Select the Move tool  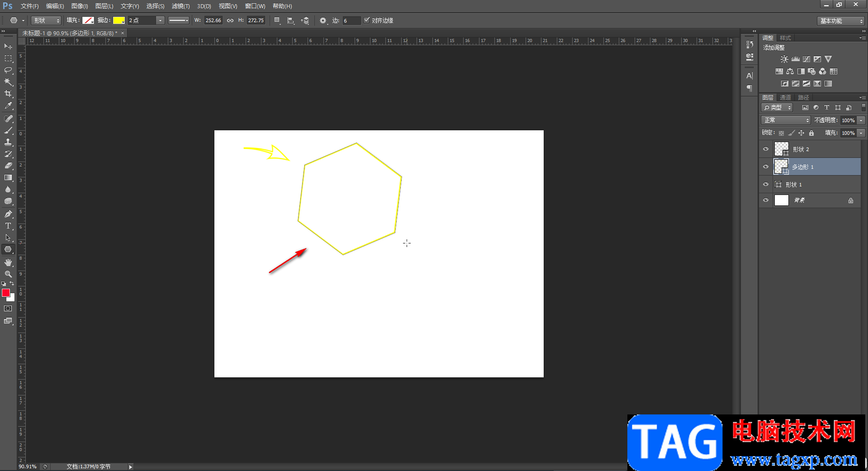pos(8,47)
